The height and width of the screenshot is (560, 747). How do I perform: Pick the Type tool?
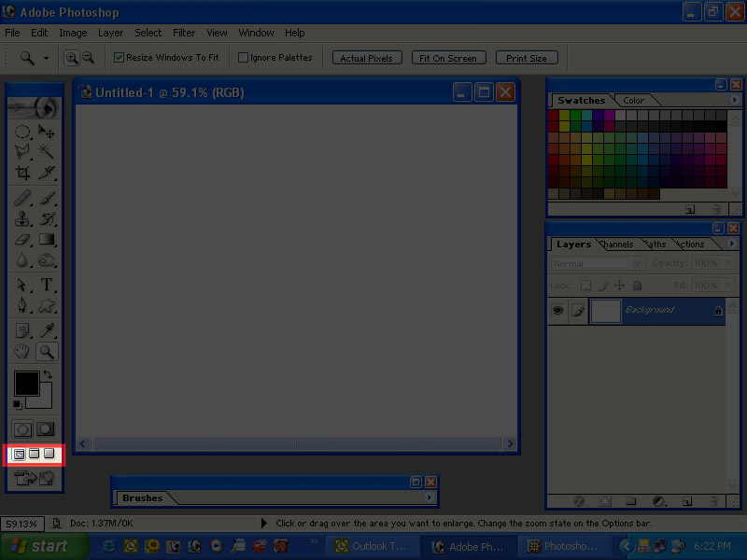47,285
